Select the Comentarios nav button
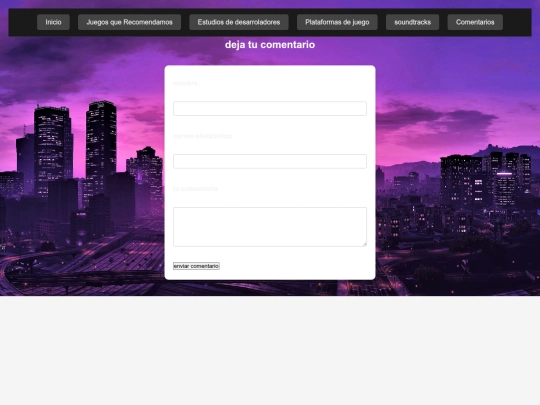The image size is (540, 405). click(x=475, y=22)
